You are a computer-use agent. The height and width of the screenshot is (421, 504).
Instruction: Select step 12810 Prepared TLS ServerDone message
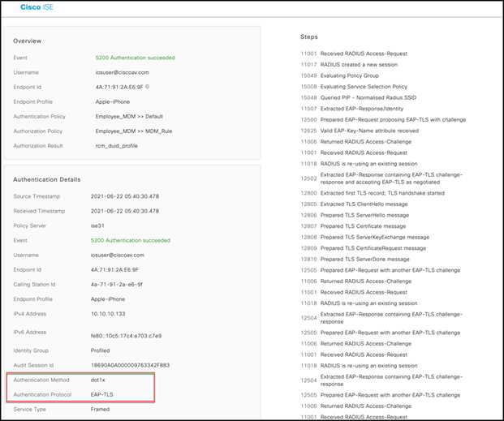point(355,259)
